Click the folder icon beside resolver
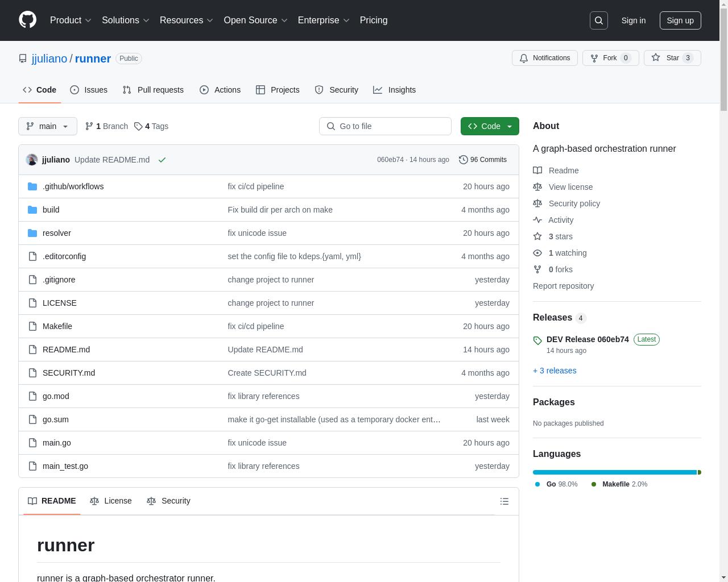This screenshot has width=728, height=582. pyautogui.click(x=32, y=233)
